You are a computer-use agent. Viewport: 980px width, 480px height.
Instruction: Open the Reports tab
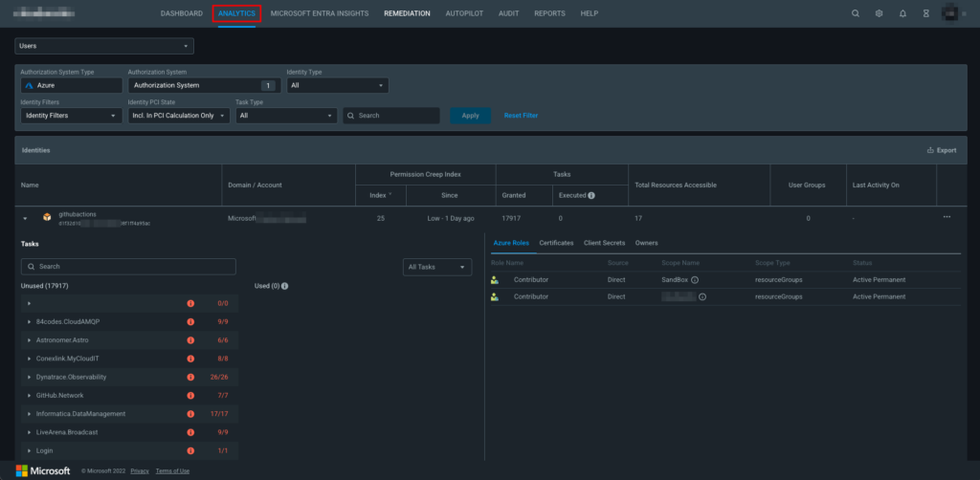549,13
